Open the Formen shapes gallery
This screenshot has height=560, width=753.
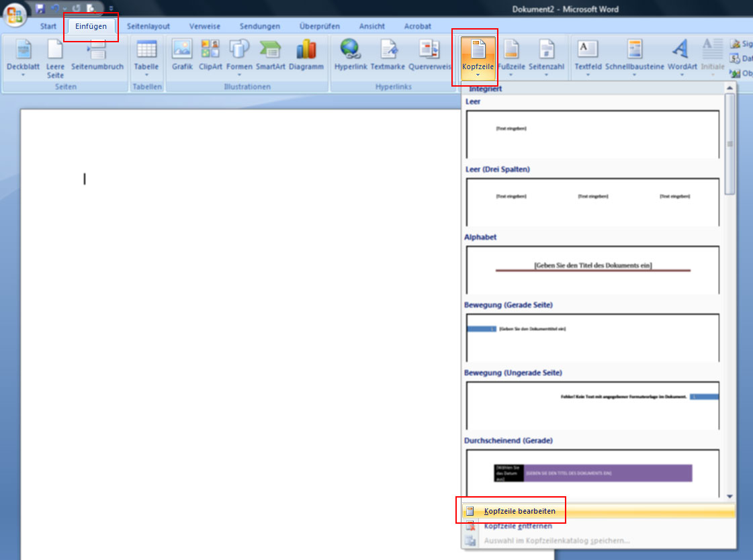239,58
